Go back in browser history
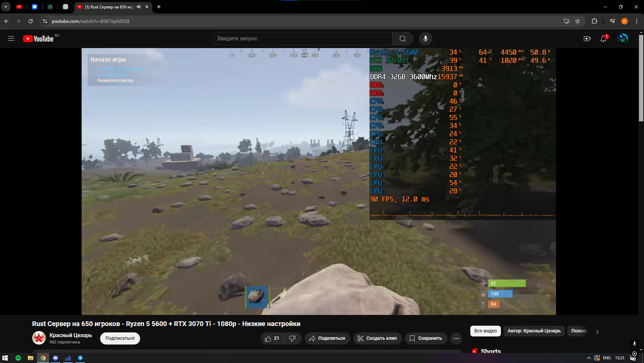 pos(6,21)
